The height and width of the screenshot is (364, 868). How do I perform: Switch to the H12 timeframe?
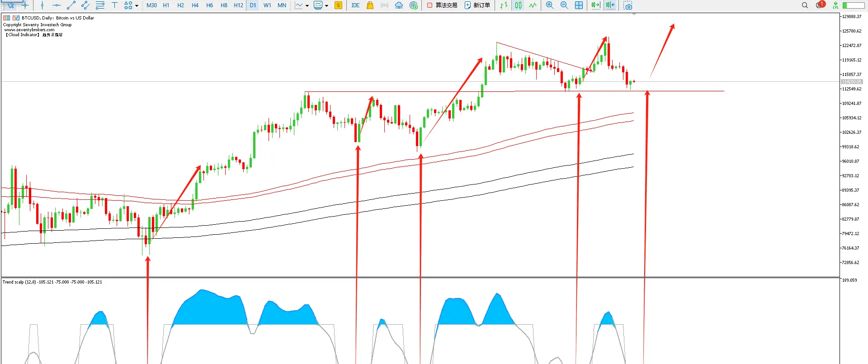click(x=238, y=5)
